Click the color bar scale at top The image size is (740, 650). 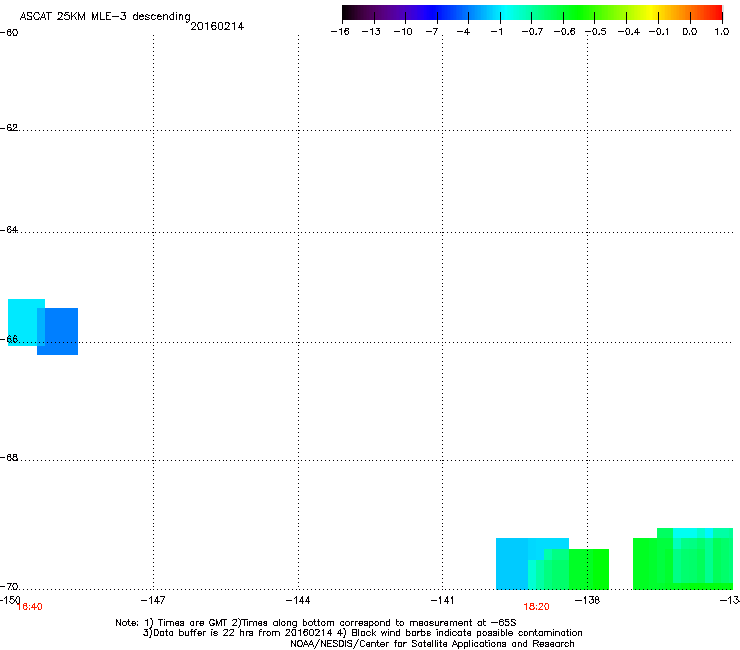tap(532, 13)
